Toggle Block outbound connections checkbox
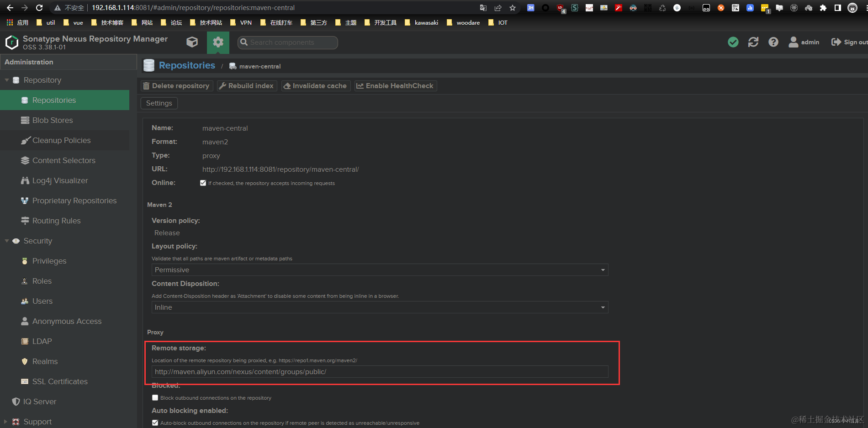 155,397
